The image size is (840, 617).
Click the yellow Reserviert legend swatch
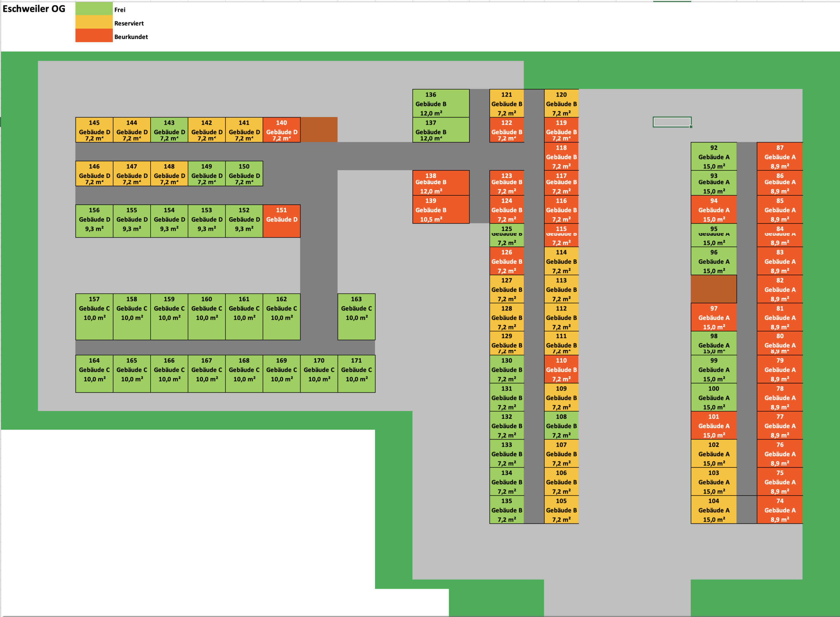coord(94,22)
